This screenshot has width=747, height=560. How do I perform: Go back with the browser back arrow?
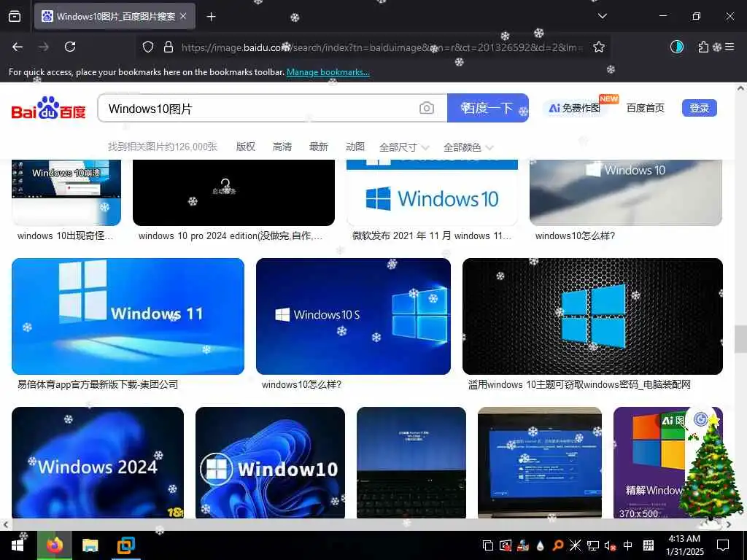[x=18, y=47]
